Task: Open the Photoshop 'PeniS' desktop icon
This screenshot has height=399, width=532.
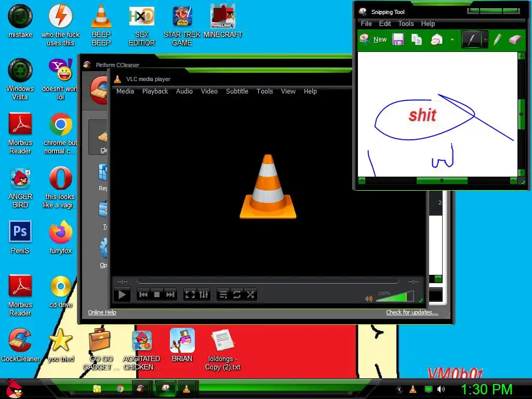Action: tap(20, 237)
